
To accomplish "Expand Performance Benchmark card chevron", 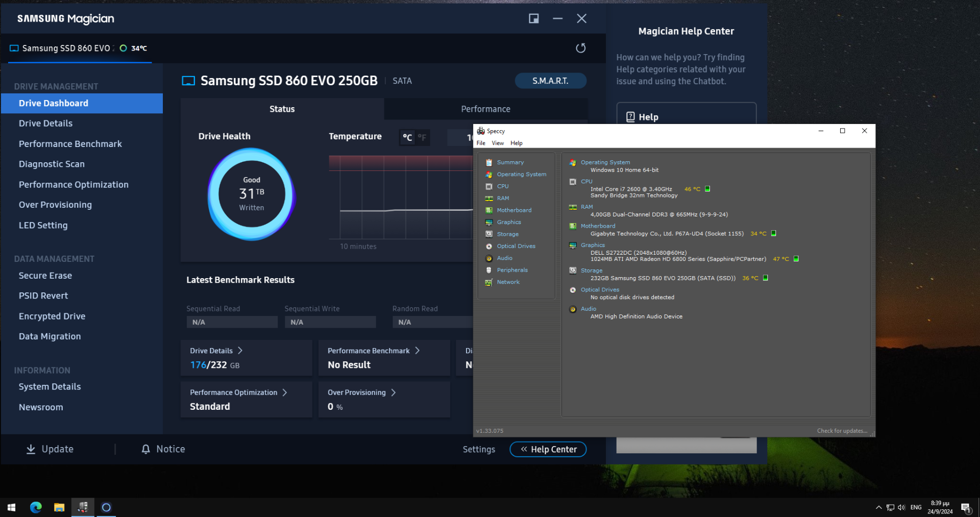I will pos(417,351).
